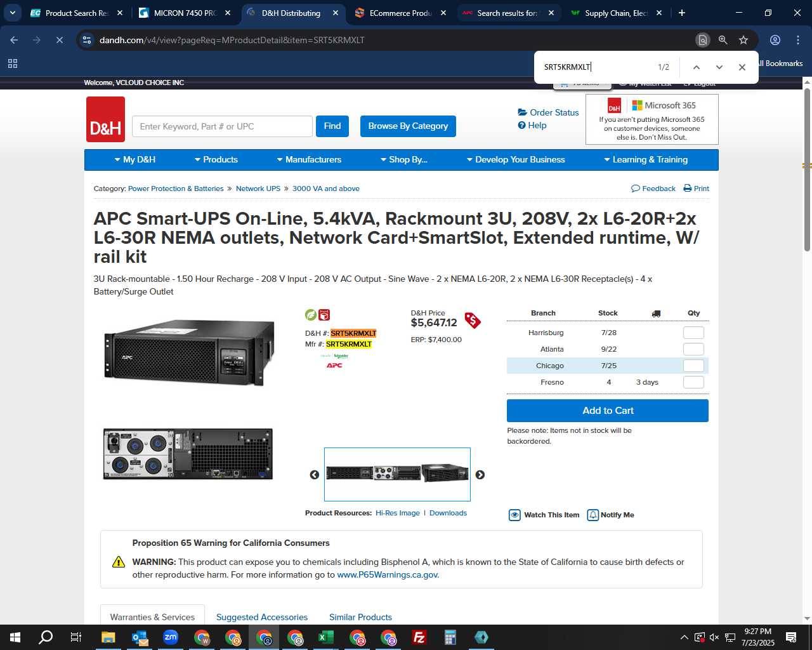This screenshot has width=812, height=650.
Task: Expand the My D&H menu
Action: click(x=135, y=160)
